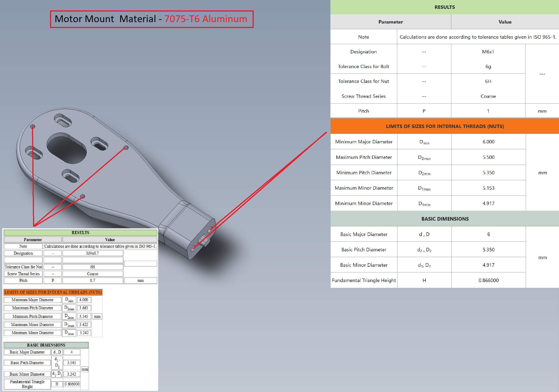This screenshot has height=392, width=559.
Task: Click the 0.866000 fundamental triangle height value
Action: coord(488,280)
